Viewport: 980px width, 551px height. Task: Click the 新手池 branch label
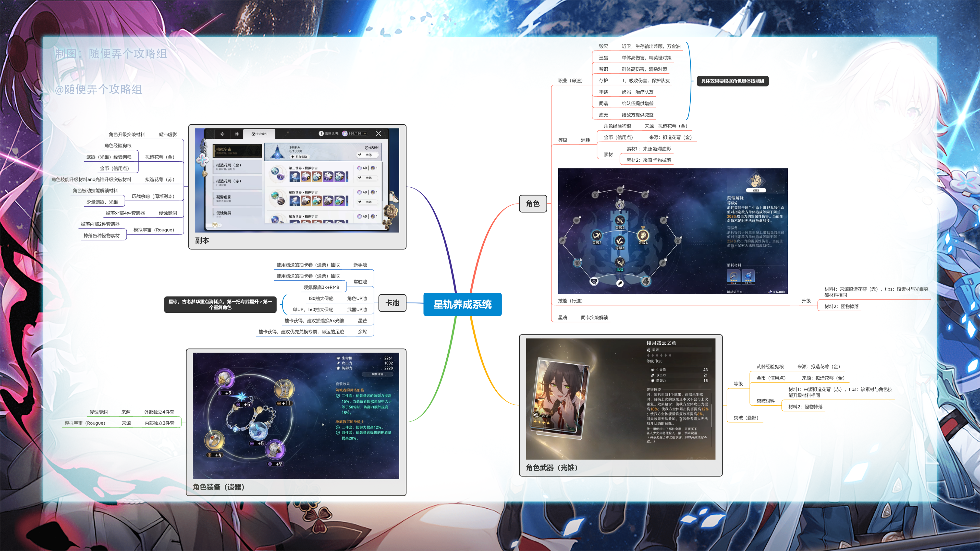(360, 265)
